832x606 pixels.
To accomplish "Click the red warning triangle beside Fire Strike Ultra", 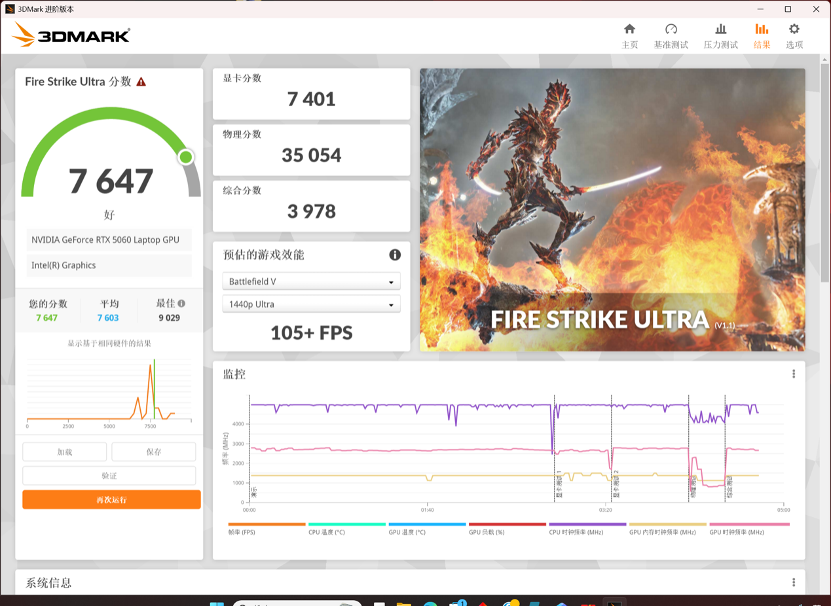I will [x=141, y=82].
